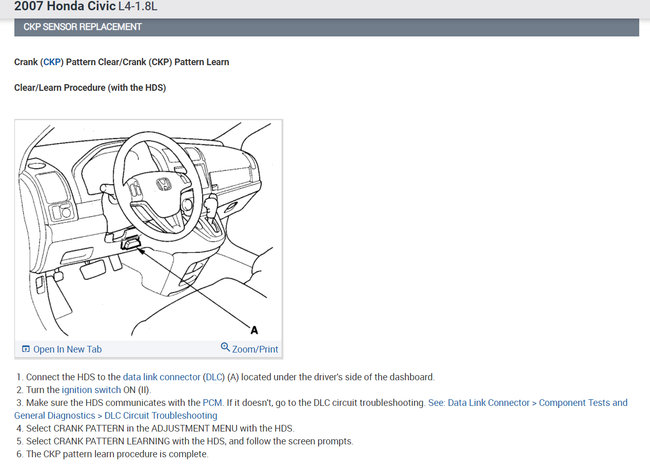Open the PCM link in step 3
This screenshot has width=650, height=468.
click(212, 403)
